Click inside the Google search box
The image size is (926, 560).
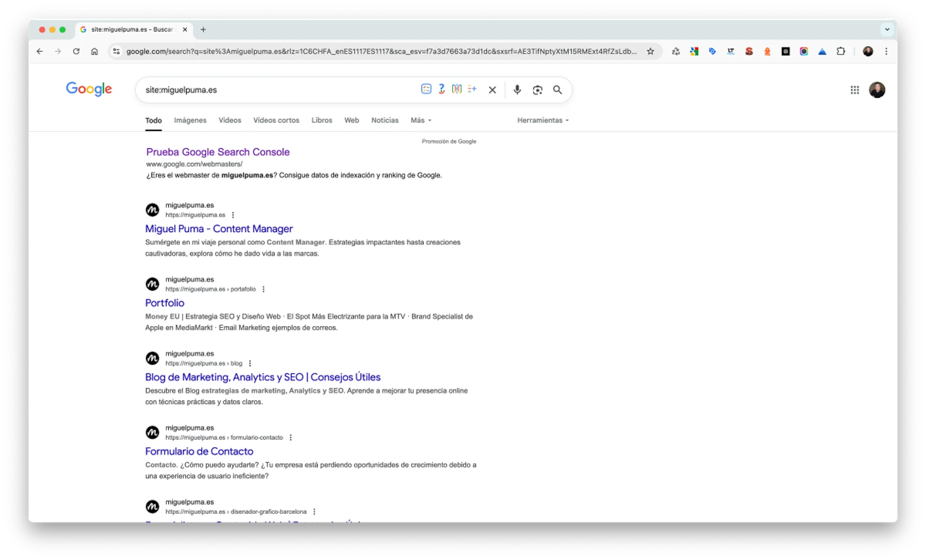(278, 90)
